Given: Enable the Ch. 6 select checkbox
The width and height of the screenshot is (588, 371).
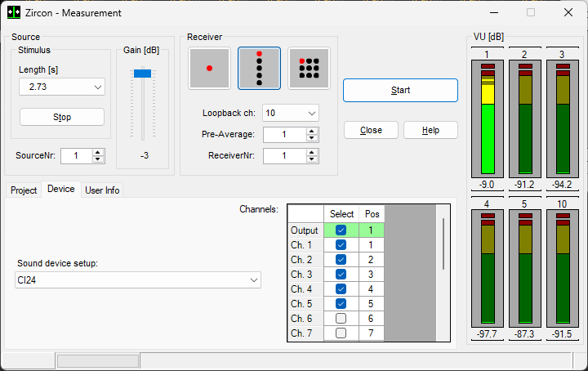Looking at the screenshot, I should coord(341,318).
